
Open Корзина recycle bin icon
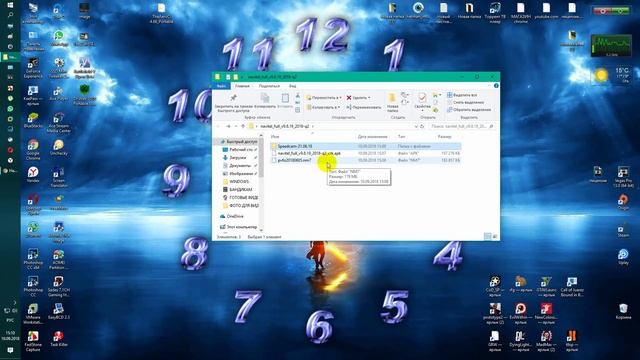pos(623,311)
